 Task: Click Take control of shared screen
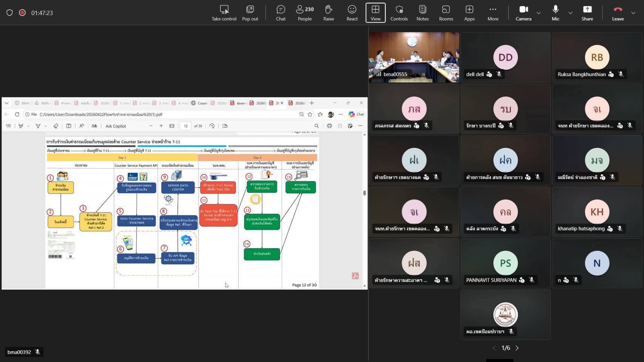pyautogui.click(x=224, y=13)
